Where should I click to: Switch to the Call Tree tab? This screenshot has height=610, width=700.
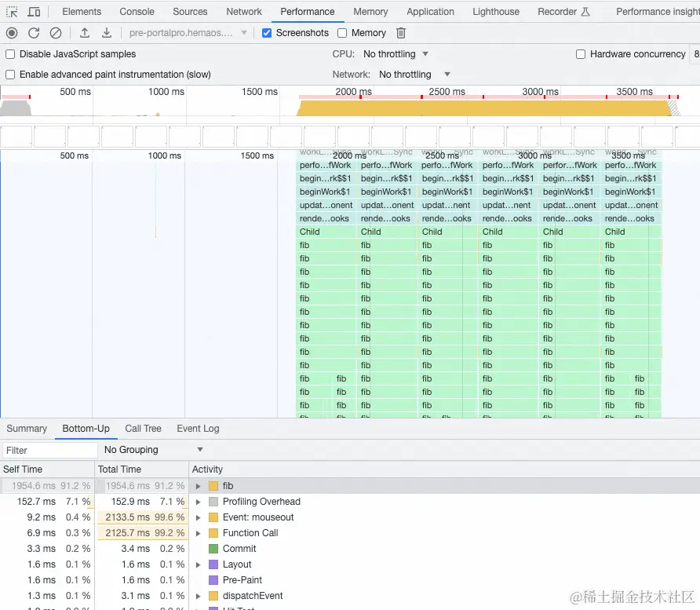pyautogui.click(x=143, y=429)
